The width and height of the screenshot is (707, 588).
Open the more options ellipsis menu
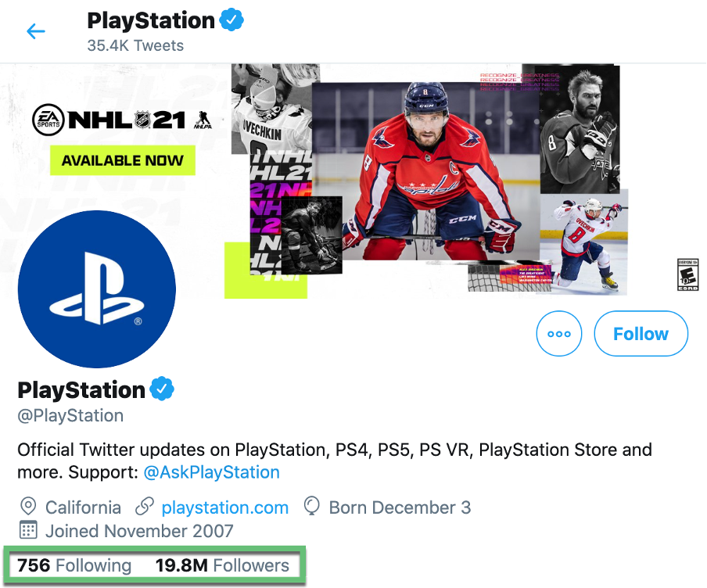click(x=558, y=334)
